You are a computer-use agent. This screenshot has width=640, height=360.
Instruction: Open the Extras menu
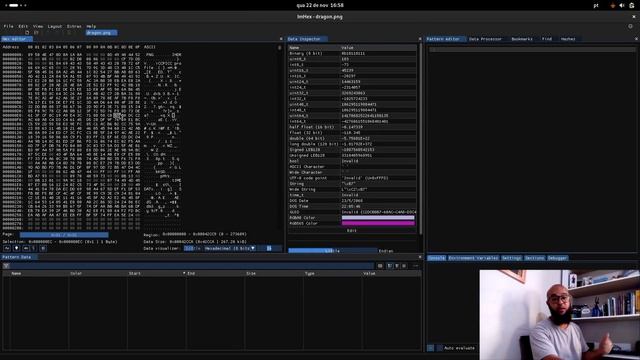click(74, 26)
